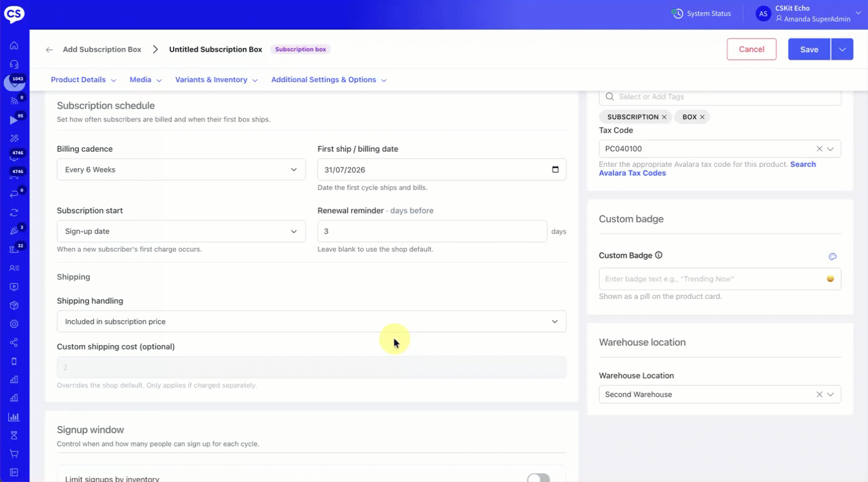Open the Variants & Inventory tab
Image resolution: width=868 pixels, height=482 pixels.
(x=217, y=80)
